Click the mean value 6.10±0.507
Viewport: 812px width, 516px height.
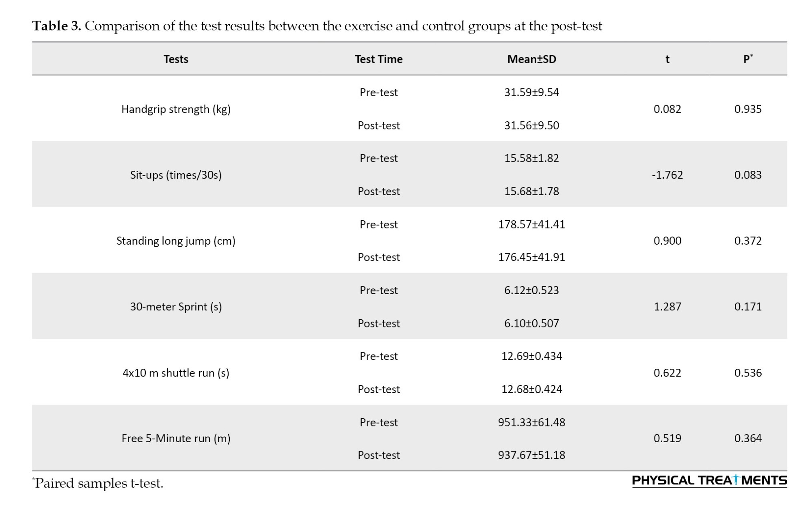tap(531, 323)
